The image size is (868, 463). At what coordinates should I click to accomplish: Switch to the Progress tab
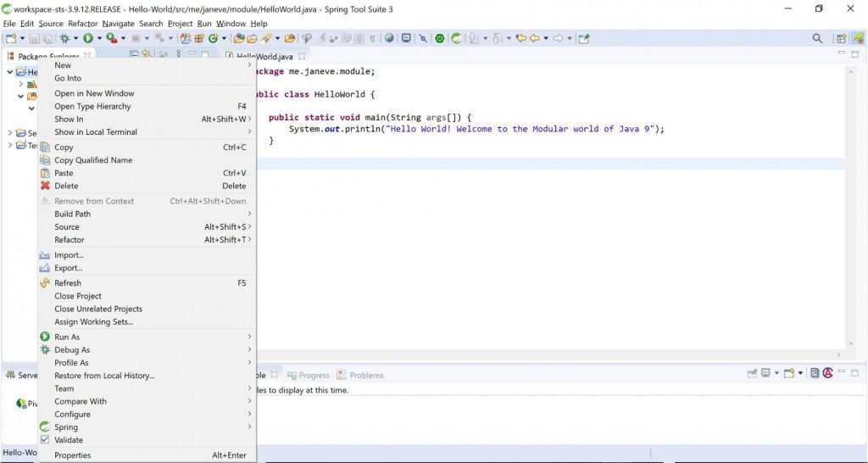point(309,375)
